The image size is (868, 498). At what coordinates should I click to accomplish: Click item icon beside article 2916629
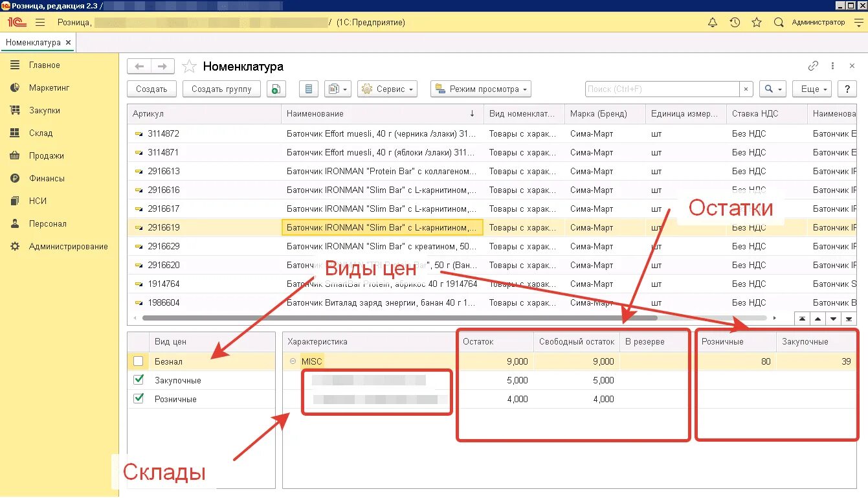[x=138, y=246]
